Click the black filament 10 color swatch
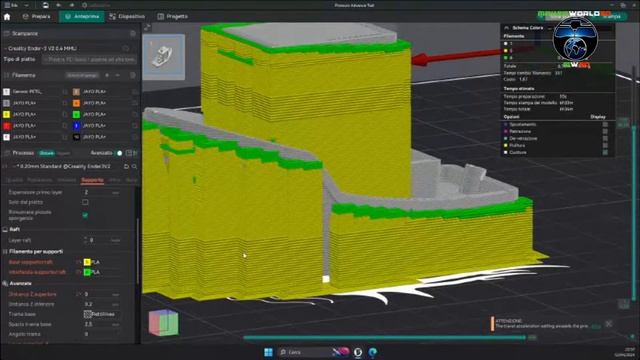The width and height of the screenshot is (640, 360). [x=76, y=137]
